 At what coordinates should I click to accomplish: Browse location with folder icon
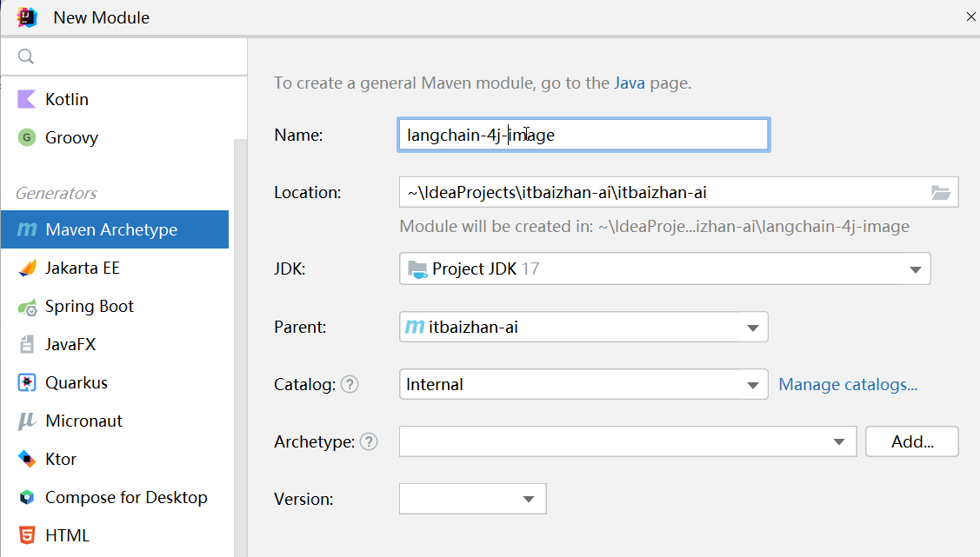pyautogui.click(x=940, y=192)
